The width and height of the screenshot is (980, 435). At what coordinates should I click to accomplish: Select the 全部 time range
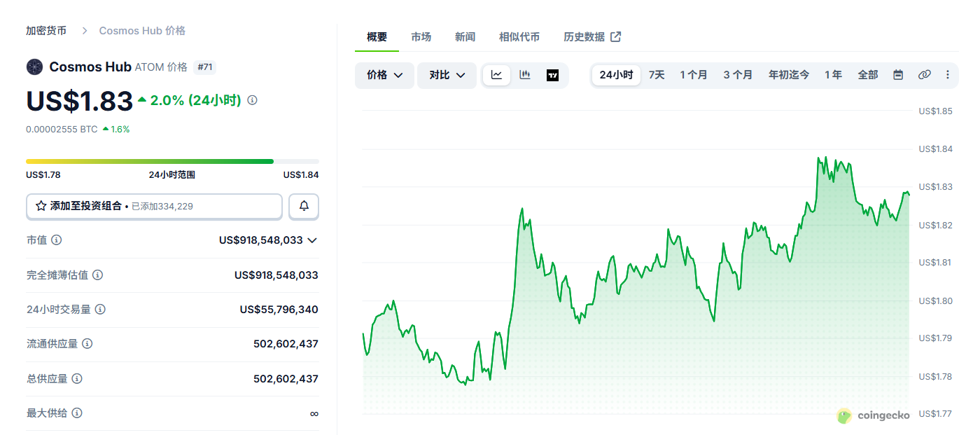tap(868, 75)
